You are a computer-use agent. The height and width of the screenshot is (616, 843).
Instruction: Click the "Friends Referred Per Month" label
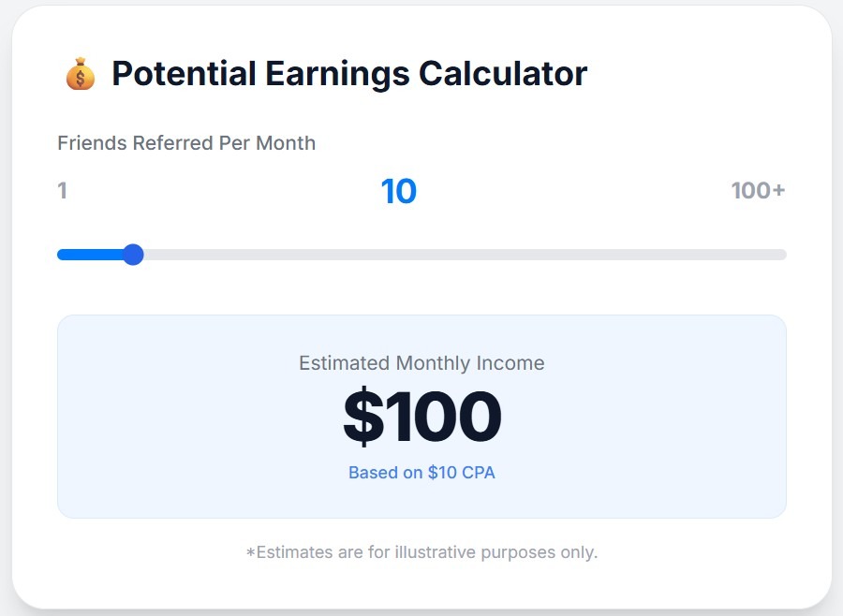(186, 143)
